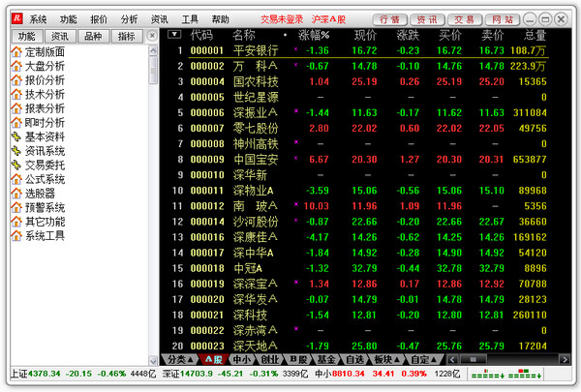581x392 pixels.
Task: Click the 上证 index value 4378.34
Action: pyautogui.click(x=45, y=374)
